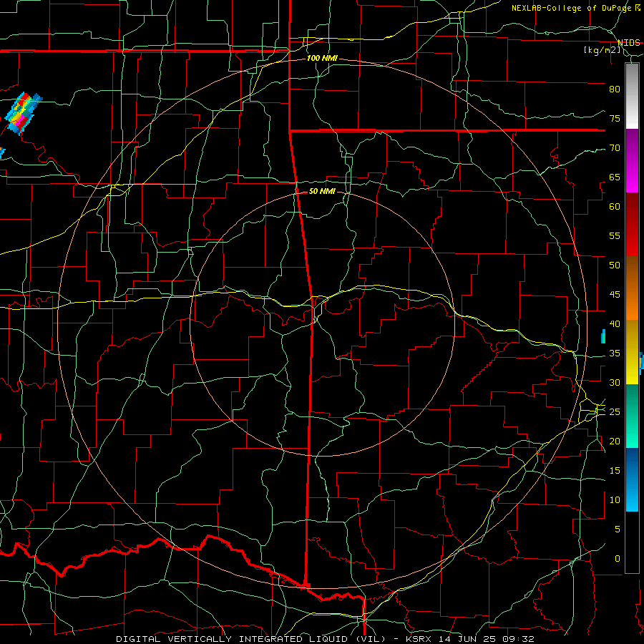Pick the orange segment of the VIL scale
644x644 pixels.
click(632, 303)
